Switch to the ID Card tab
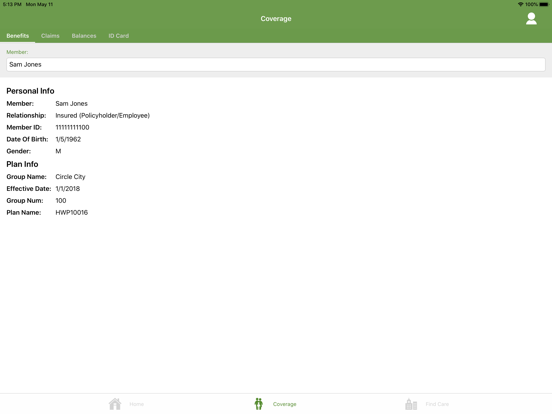The image size is (552, 414). click(x=119, y=36)
